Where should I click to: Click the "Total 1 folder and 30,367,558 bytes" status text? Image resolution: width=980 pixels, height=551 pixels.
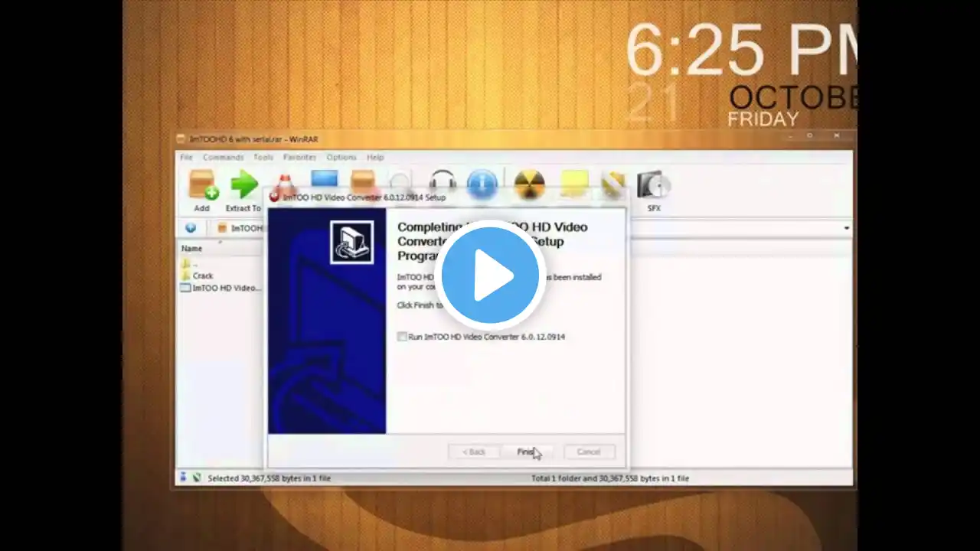click(x=610, y=478)
